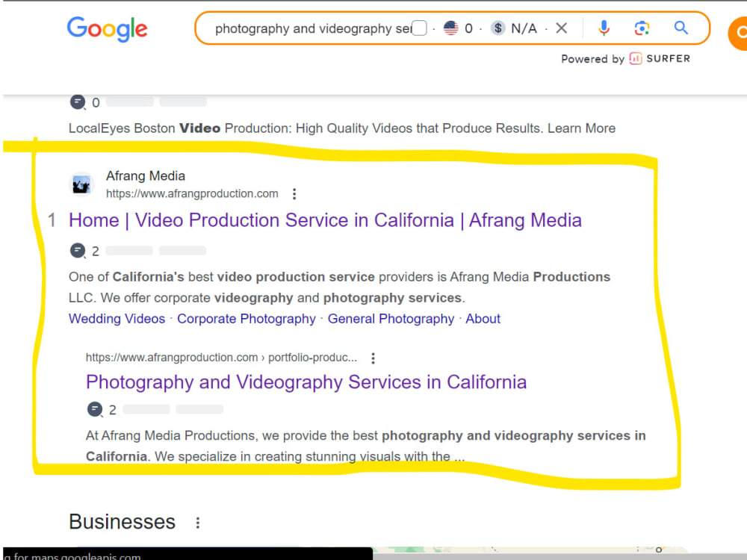This screenshot has width=747, height=560.
Task: Open the Corporate Photography sitelink
Action: [247, 319]
